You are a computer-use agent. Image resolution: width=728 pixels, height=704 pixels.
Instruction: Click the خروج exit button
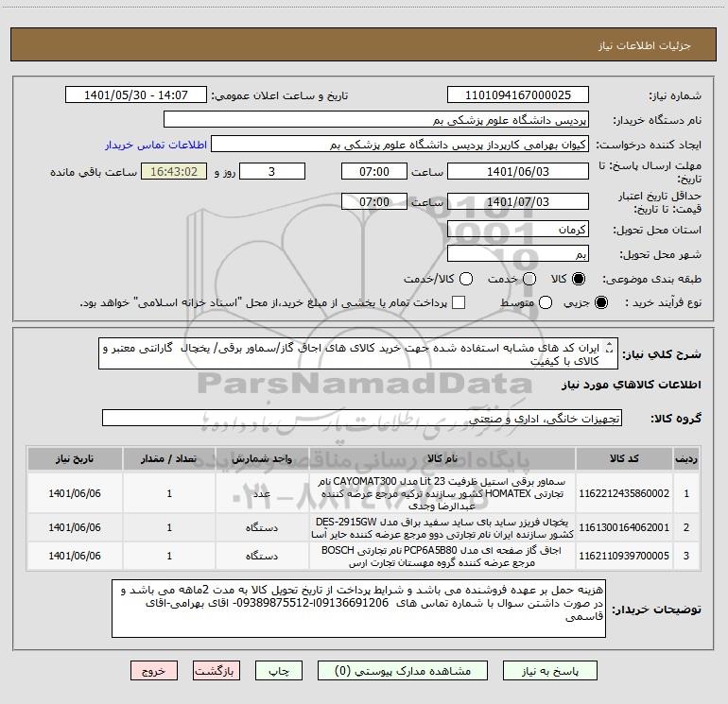pos(154,671)
